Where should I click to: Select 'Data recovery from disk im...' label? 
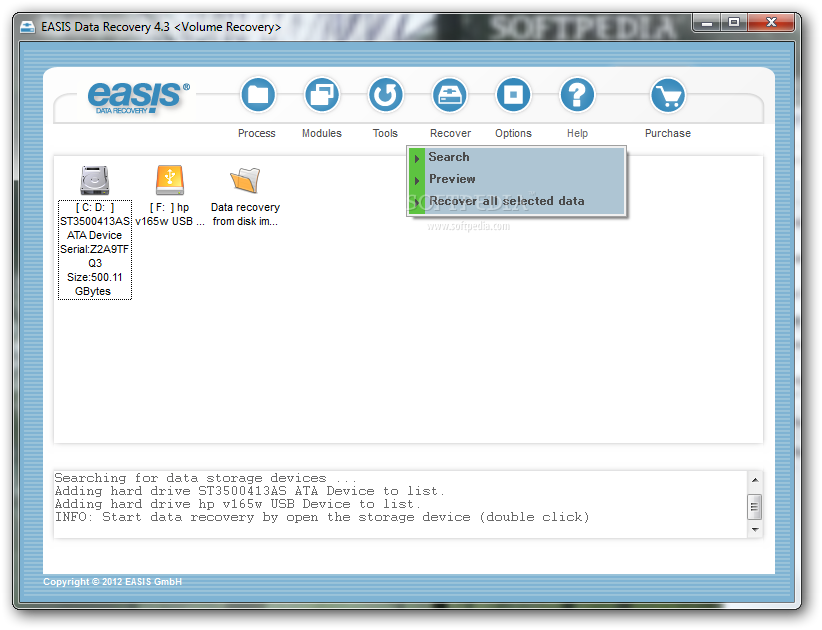coord(245,214)
